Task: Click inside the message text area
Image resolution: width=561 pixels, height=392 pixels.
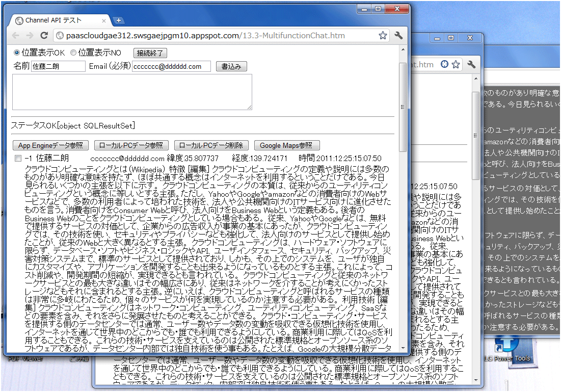Action: (x=132, y=92)
